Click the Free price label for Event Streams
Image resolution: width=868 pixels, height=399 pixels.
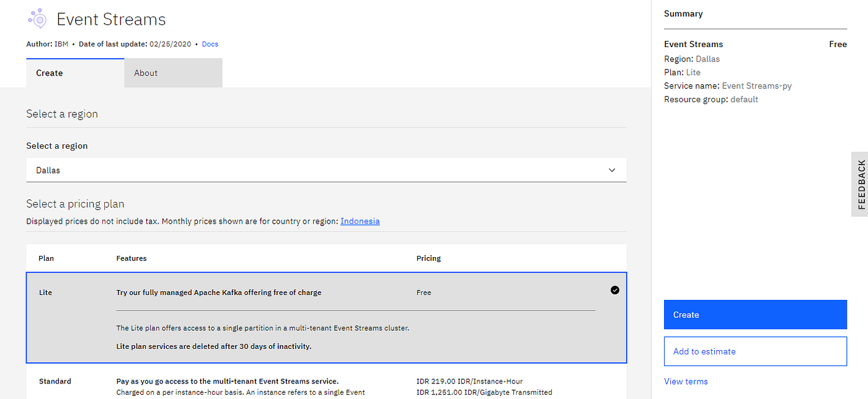coord(838,44)
